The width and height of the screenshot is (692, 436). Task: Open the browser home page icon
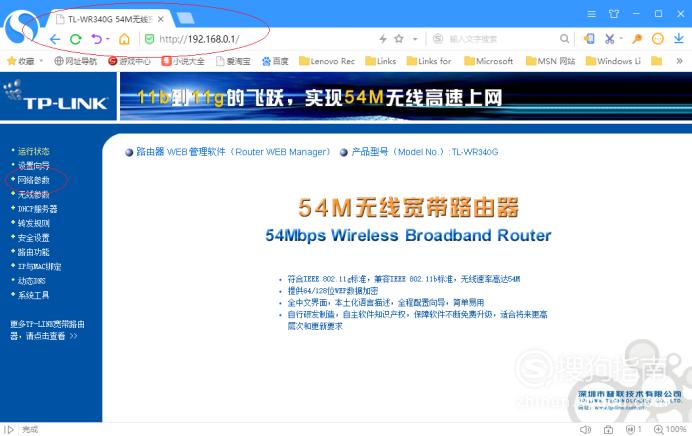[x=124, y=39]
